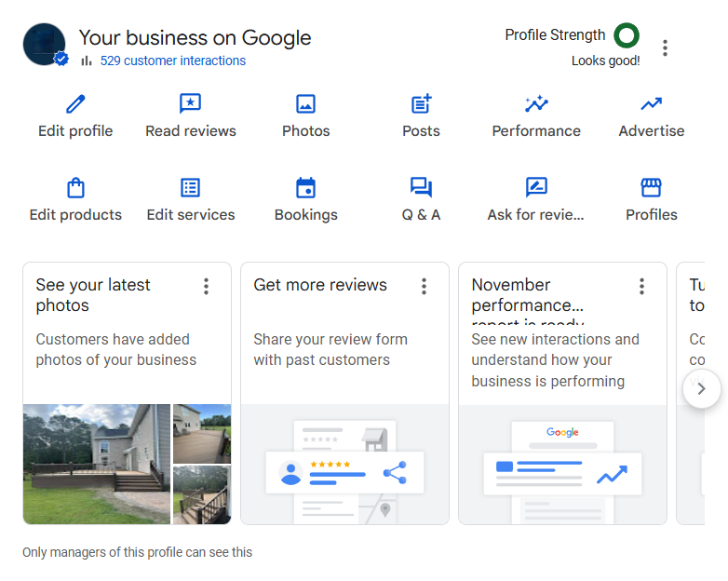Click the review sharing illustration
The height and width of the screenshot is (581, 728).
coord(345,465)
